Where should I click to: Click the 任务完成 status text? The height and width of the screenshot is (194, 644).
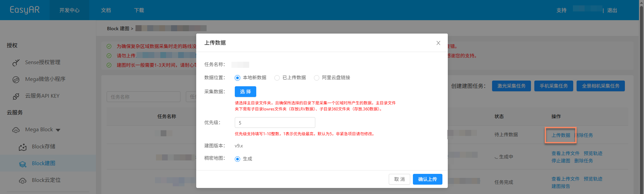point(504,182)
